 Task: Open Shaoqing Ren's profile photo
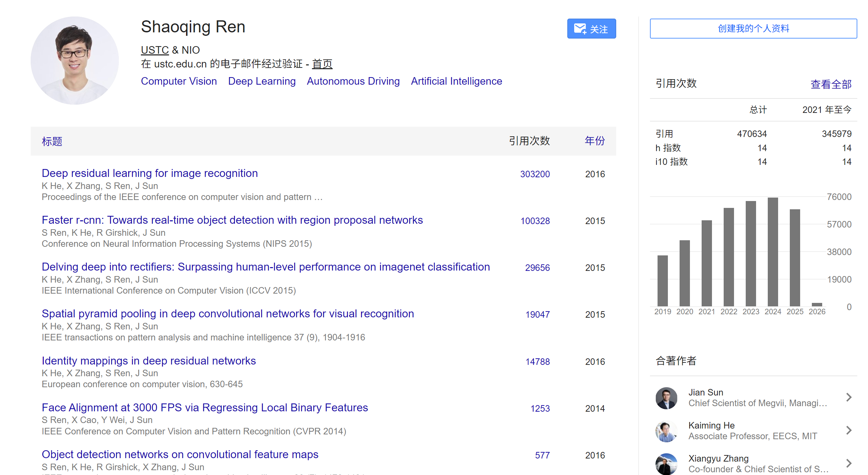point(75,61)
